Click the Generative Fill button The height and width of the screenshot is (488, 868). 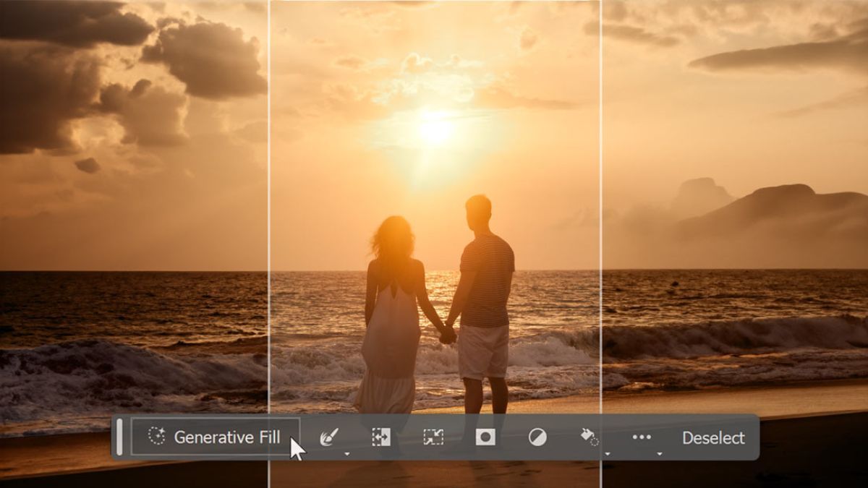click(x=215, y=437)
